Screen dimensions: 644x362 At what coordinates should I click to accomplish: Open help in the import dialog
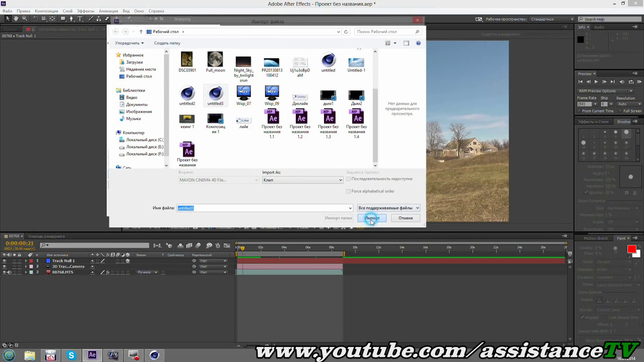coord(419,43)
